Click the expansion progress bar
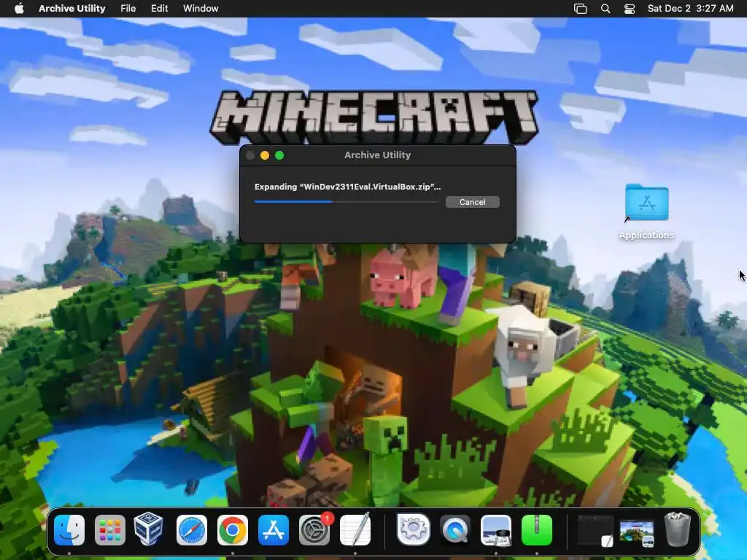This screenshot has width=747, height=560. tap(346, 202)
